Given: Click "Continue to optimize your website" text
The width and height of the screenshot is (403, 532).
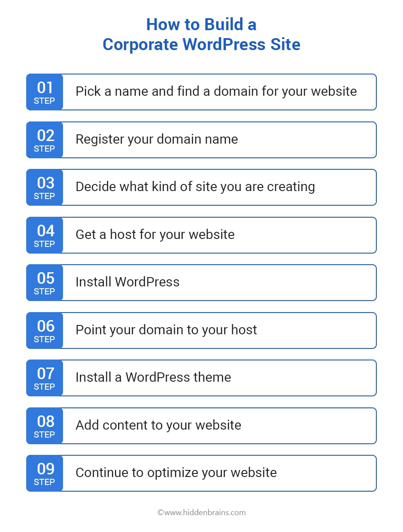Looking at the screenshot, I should point(176,473).
